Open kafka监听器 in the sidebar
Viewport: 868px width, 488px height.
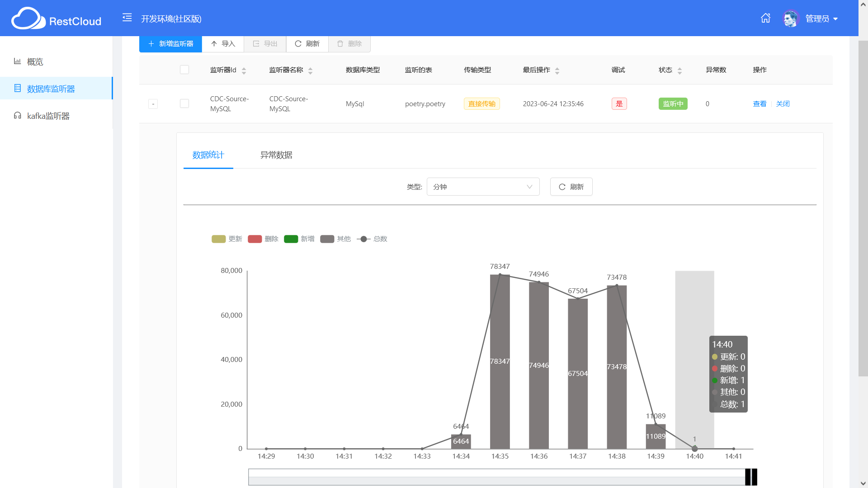[48, 116]
